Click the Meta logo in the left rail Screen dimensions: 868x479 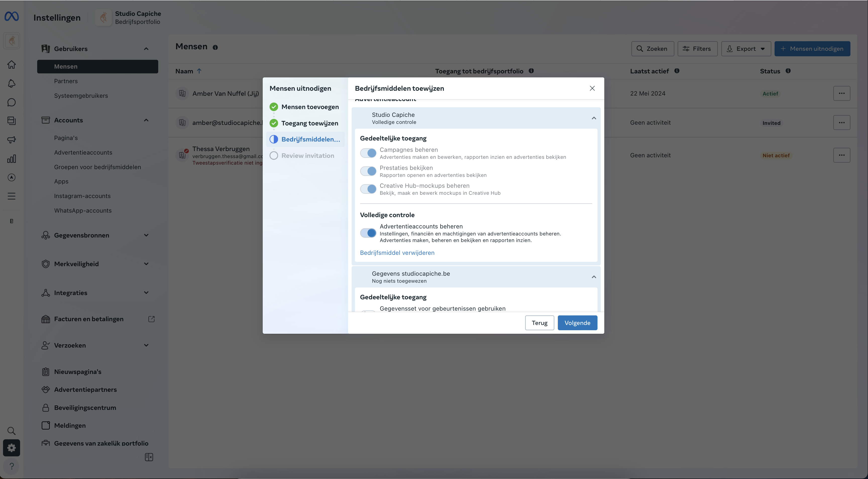point(12,17)
